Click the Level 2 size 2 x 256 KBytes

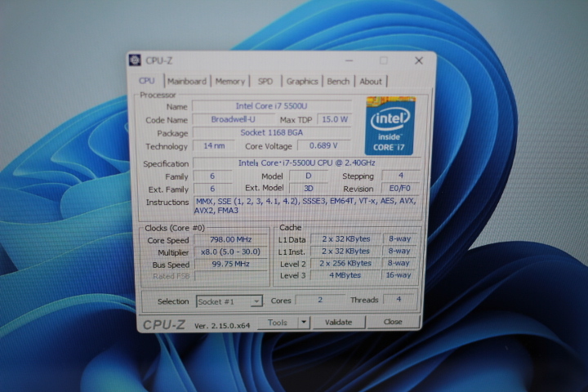coord(345,263)
